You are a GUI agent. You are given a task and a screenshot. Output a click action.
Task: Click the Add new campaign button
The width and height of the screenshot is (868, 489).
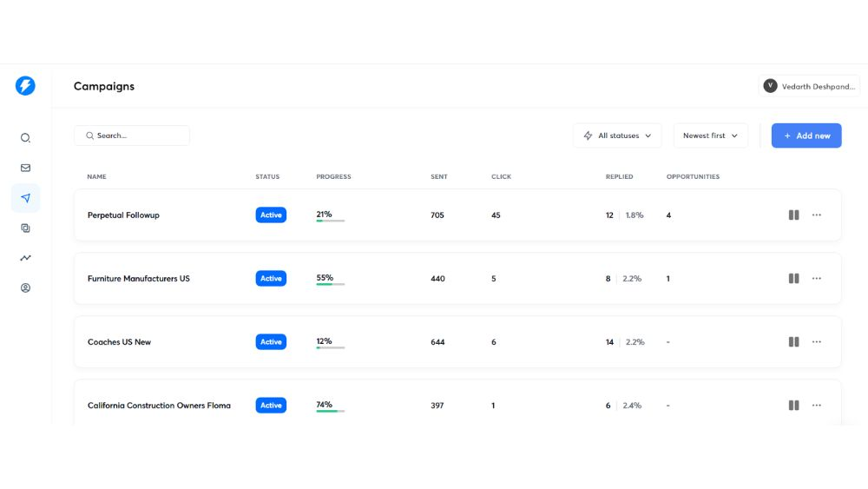806,135
